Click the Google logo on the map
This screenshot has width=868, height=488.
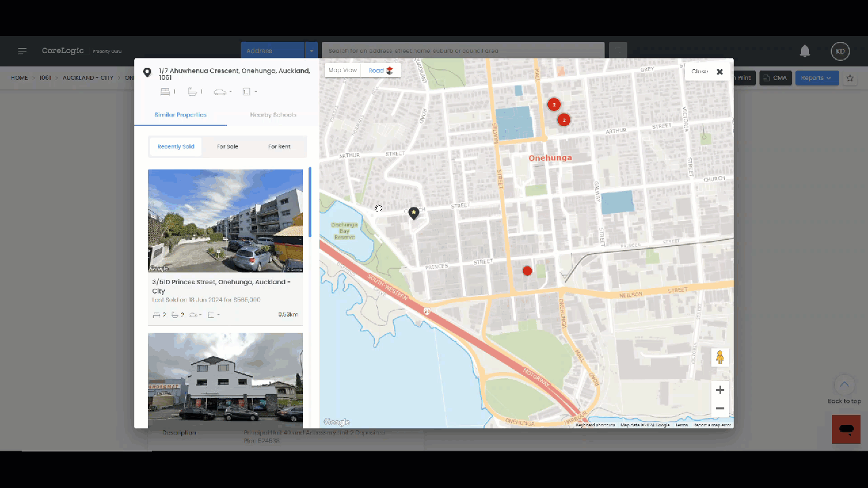336,422
